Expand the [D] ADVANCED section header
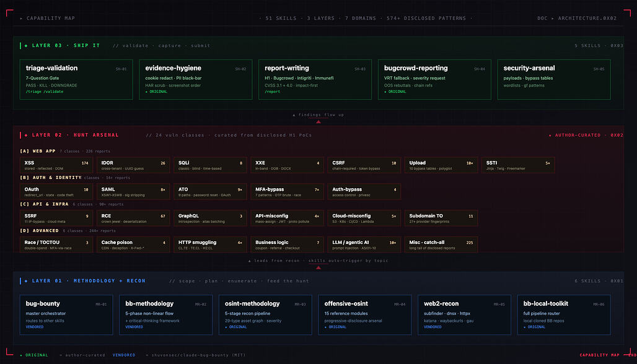Viewport: 637px width, 364px height. click(x=40, y=230)
